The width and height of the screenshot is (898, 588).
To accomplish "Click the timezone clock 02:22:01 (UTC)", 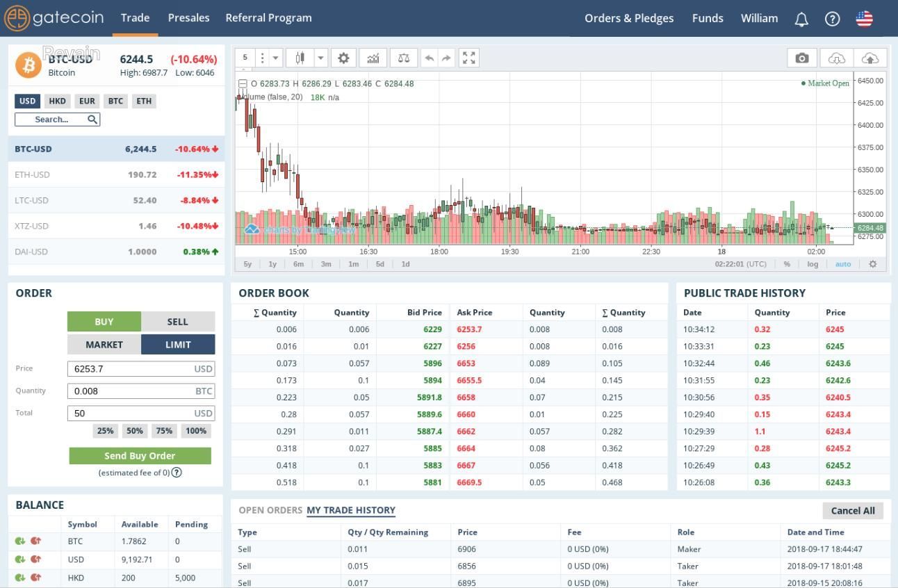I will 740,264.
